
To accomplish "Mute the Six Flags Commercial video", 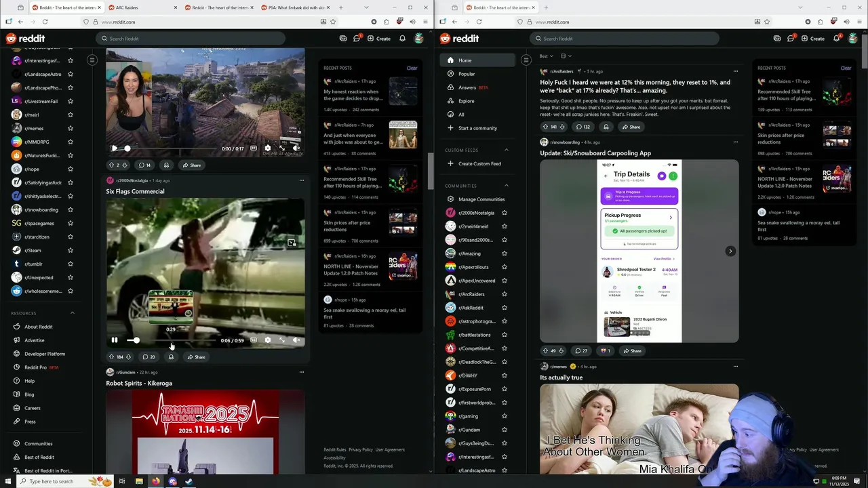I will (296, 340).
